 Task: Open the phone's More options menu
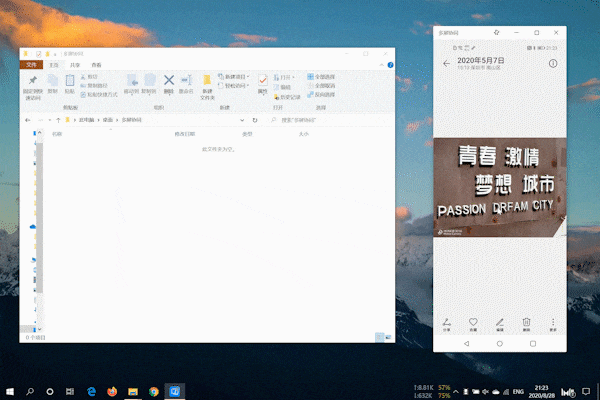point(552,324)
